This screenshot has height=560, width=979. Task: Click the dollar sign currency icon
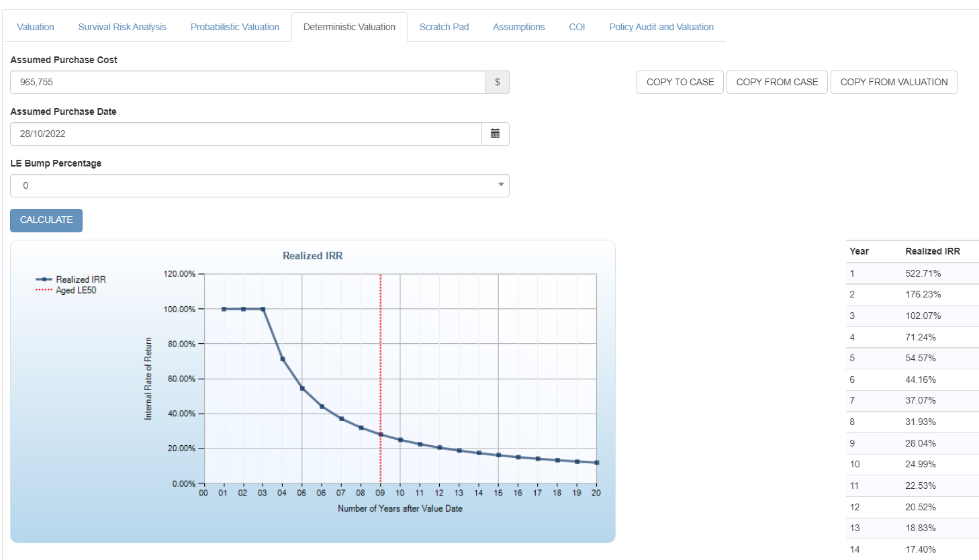click(x=497, y=82)
